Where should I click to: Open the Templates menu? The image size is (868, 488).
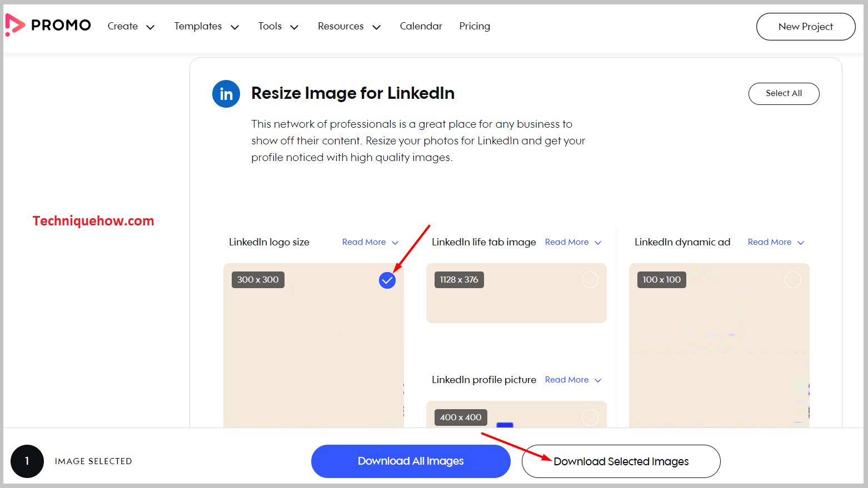[x=206, y=26]
